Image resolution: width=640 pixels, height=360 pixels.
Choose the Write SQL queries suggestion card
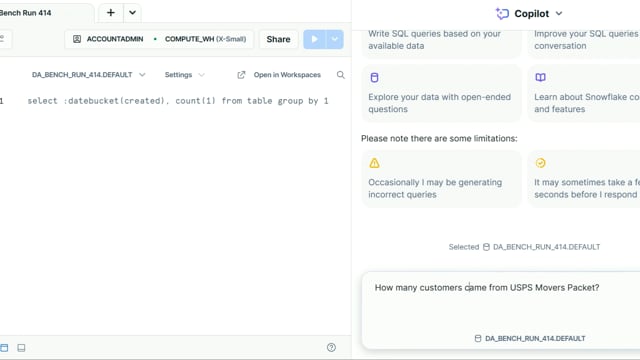pyautogui.click(x=442, y=43)
